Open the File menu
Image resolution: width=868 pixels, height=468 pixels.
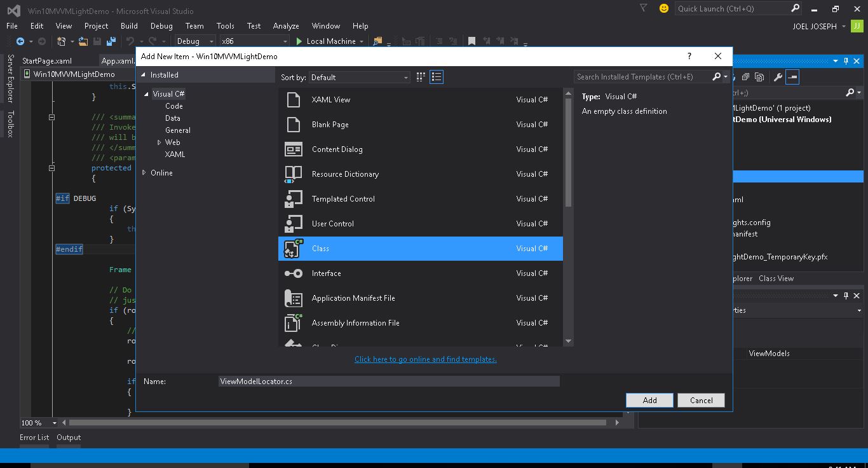tap(12, 26)
